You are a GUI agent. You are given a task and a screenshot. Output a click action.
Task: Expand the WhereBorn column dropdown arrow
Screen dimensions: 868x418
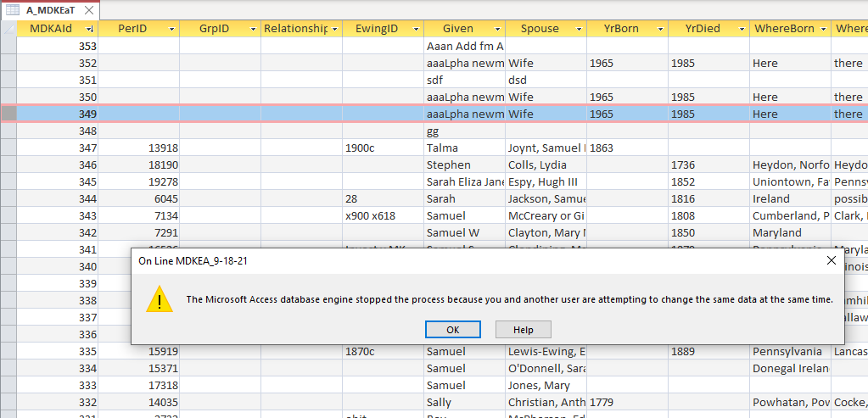tap(823, 29)
